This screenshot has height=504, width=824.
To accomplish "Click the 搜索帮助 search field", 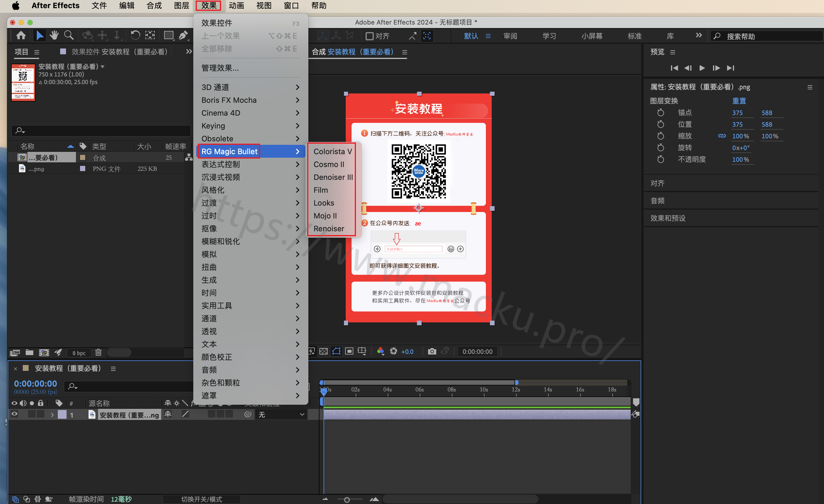I will tap(766, 36).
